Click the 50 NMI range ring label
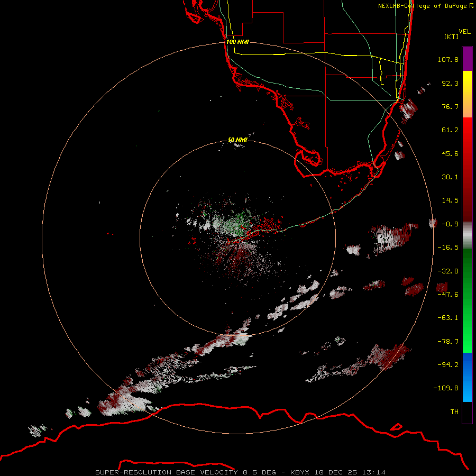The height and width of the screenshot is (476, 476). point(237,140)
